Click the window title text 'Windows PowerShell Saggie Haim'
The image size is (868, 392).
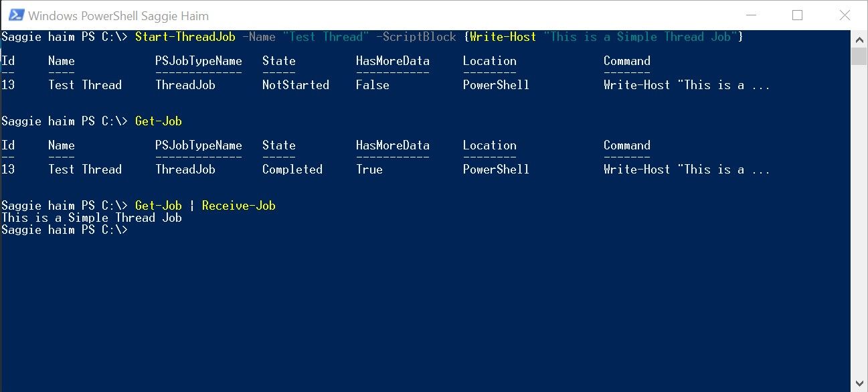click(118, 15)
